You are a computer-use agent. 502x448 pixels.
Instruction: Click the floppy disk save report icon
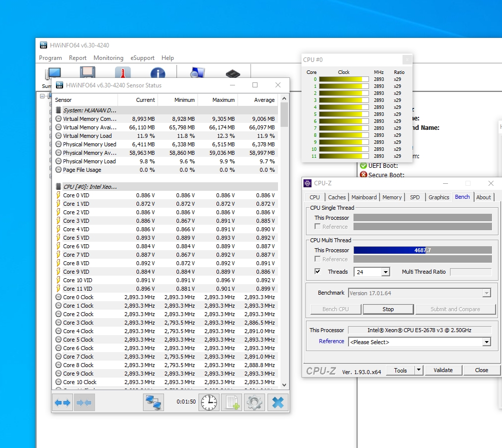coord(87,74)
